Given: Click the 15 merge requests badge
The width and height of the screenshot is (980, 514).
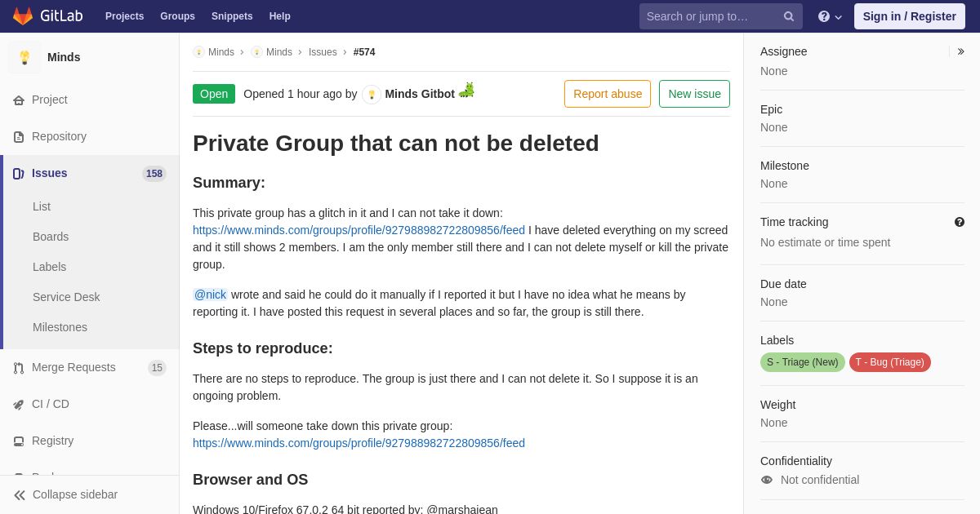Looking at the screenshot, I should pos(157,368).
